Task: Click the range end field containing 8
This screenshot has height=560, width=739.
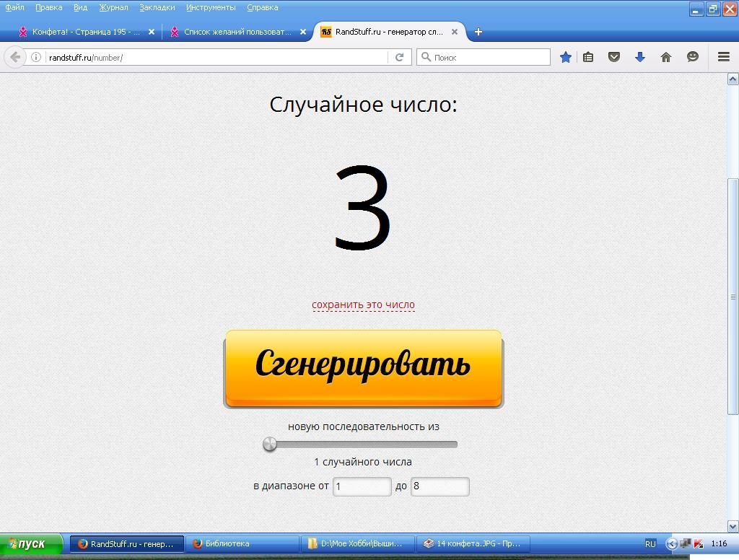Action: click(x=440, y=486)
